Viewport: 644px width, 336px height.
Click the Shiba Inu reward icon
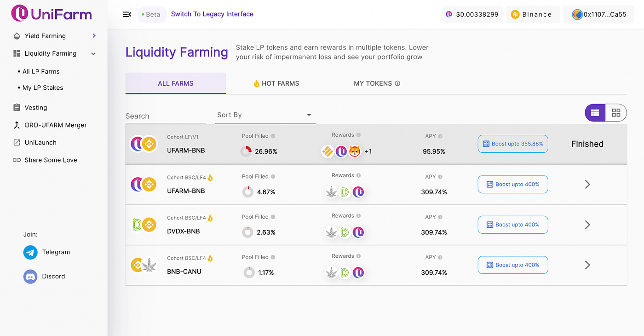click(354, 151)
